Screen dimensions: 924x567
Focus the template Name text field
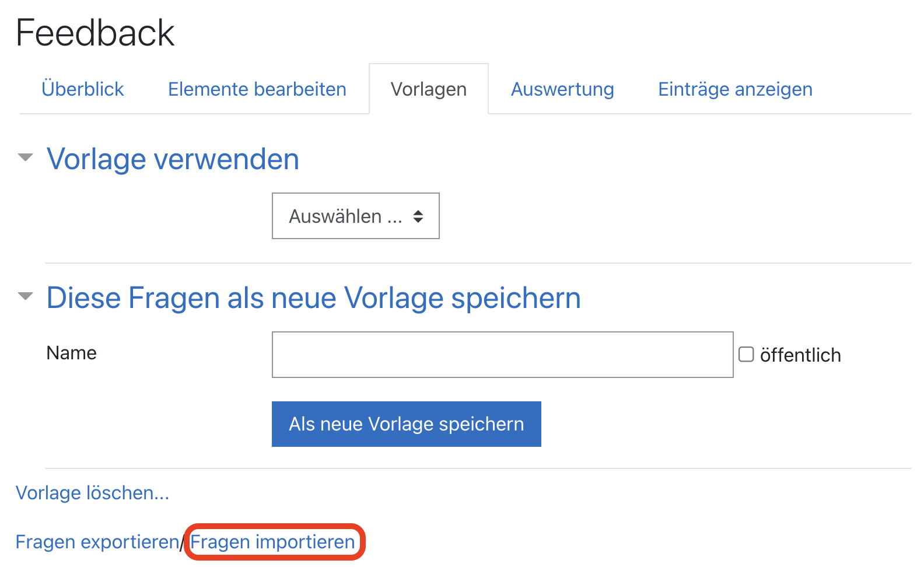point(502,355)
